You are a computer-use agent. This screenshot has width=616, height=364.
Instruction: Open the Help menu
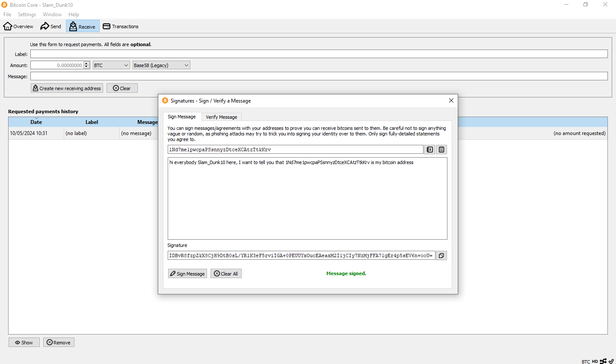tap(74, 15)
